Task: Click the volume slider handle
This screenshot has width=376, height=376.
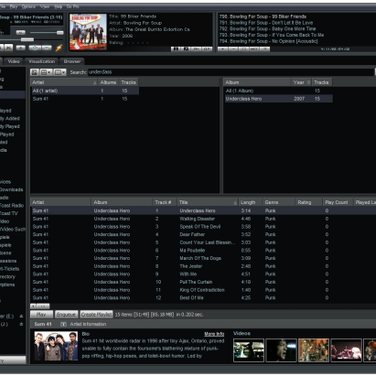Action: click(x=60, y=32)
